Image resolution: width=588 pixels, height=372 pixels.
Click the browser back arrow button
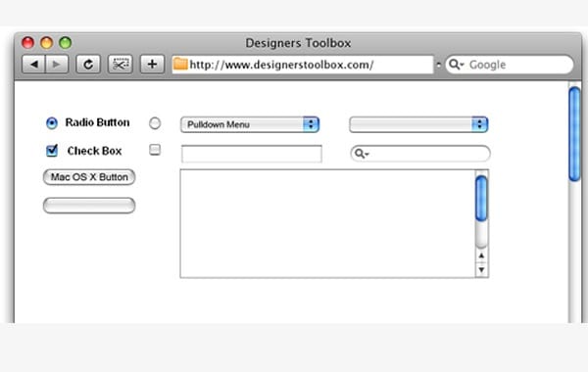pyautogui.click(x=33, y=65)
